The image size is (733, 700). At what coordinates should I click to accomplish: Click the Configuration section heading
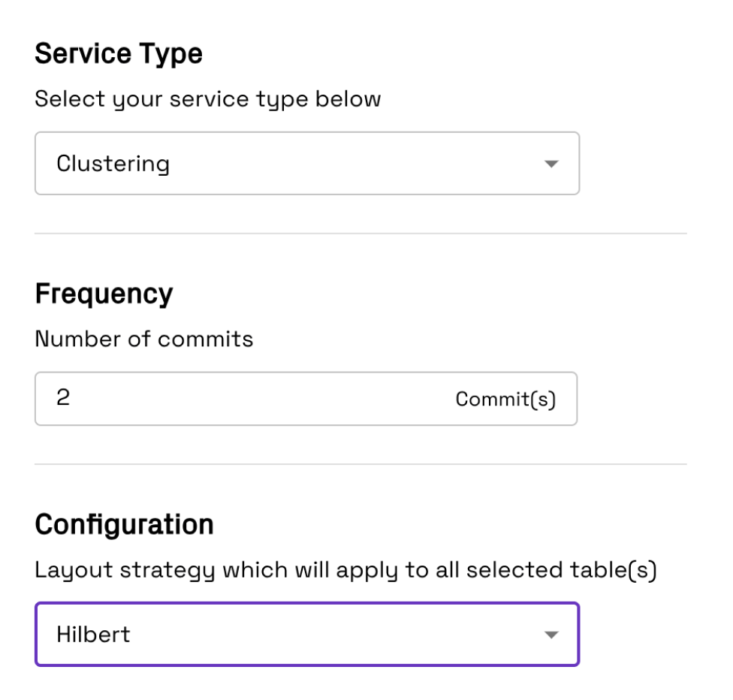[x=125, y=524]
